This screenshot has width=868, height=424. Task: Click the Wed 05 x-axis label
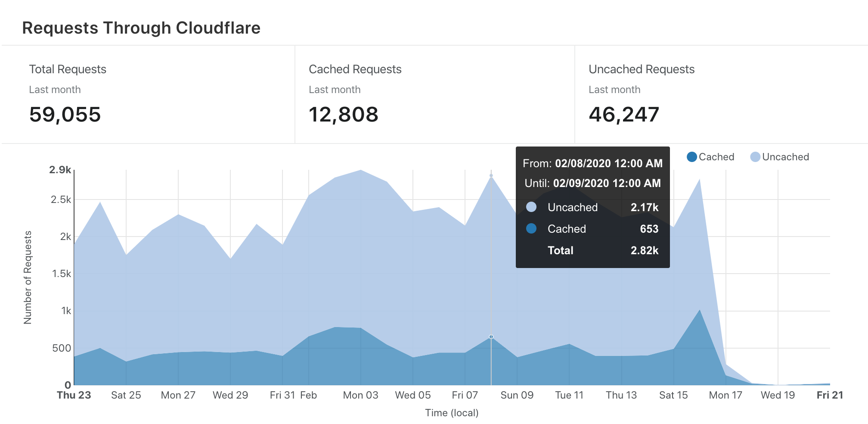pyautogui.click(x=413, y=395)
